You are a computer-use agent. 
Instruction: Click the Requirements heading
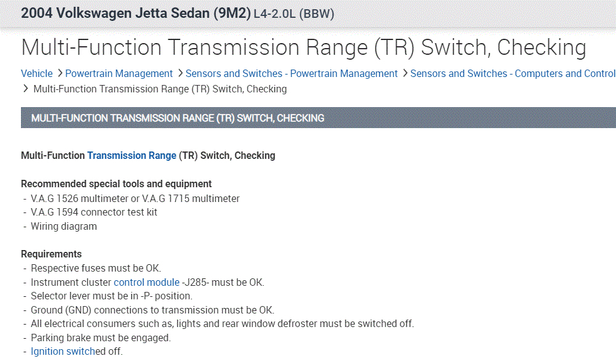pos(51,254)
